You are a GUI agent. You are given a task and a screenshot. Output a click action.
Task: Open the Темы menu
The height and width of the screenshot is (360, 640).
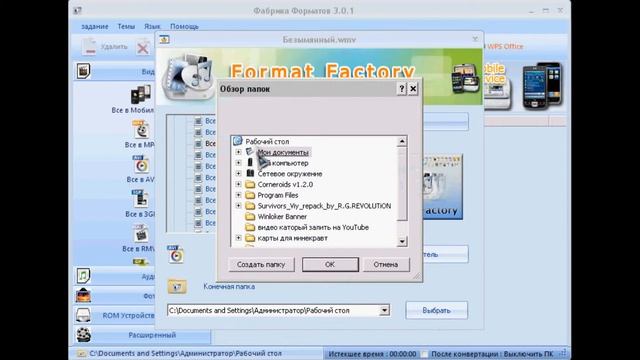tap(126, 27)
